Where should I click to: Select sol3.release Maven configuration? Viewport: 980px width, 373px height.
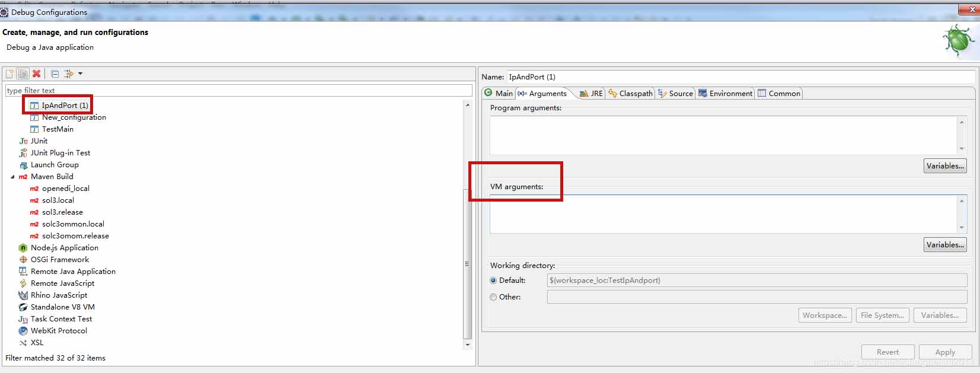(62, 212)
